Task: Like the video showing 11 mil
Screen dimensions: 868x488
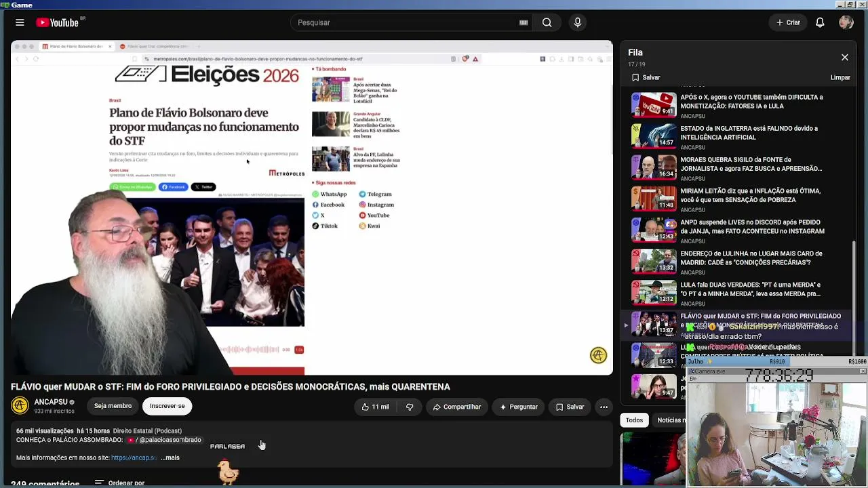Action: click(x=375, y=407)
